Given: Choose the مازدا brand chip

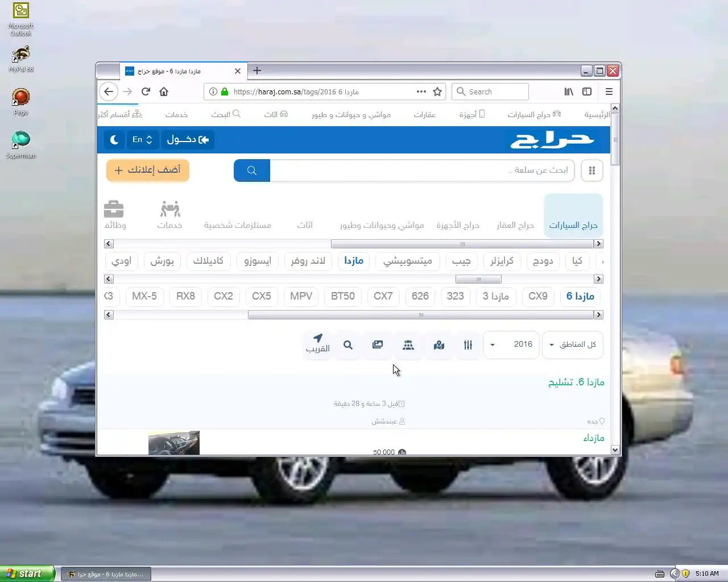Looking at the screenshot, I should (354, 261).
